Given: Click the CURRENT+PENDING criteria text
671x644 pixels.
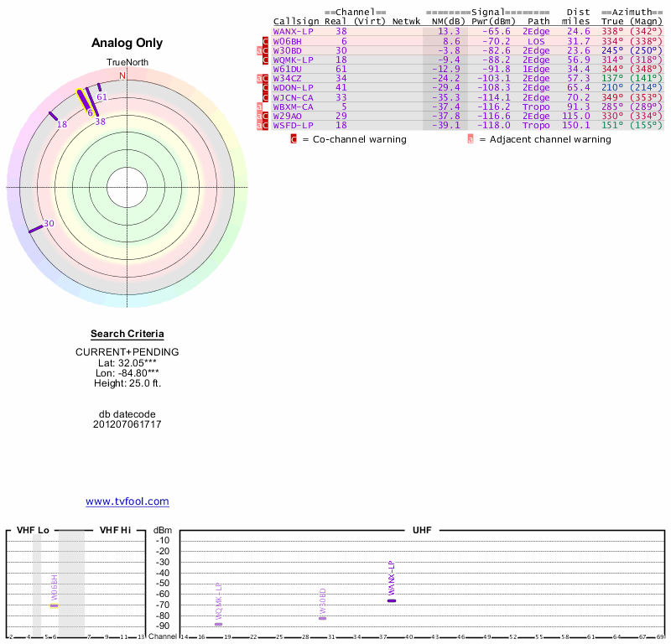Looking at the screenshot, I should tap(127, 351).
